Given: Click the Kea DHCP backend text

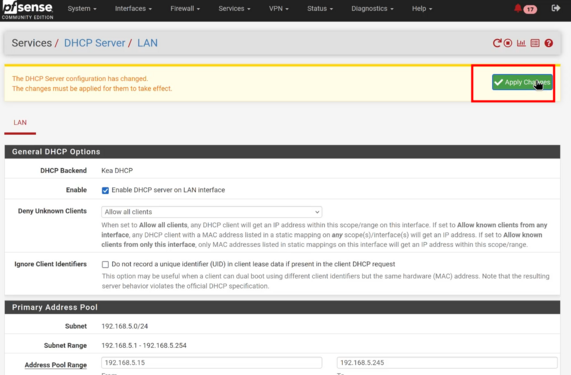Looking at the screenshot, I should coord(117,170).
